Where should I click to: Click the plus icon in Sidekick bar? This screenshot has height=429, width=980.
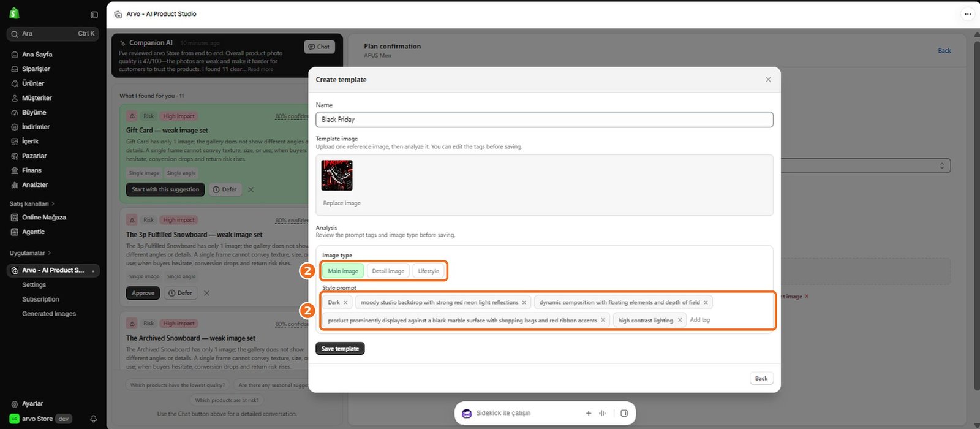589,414
